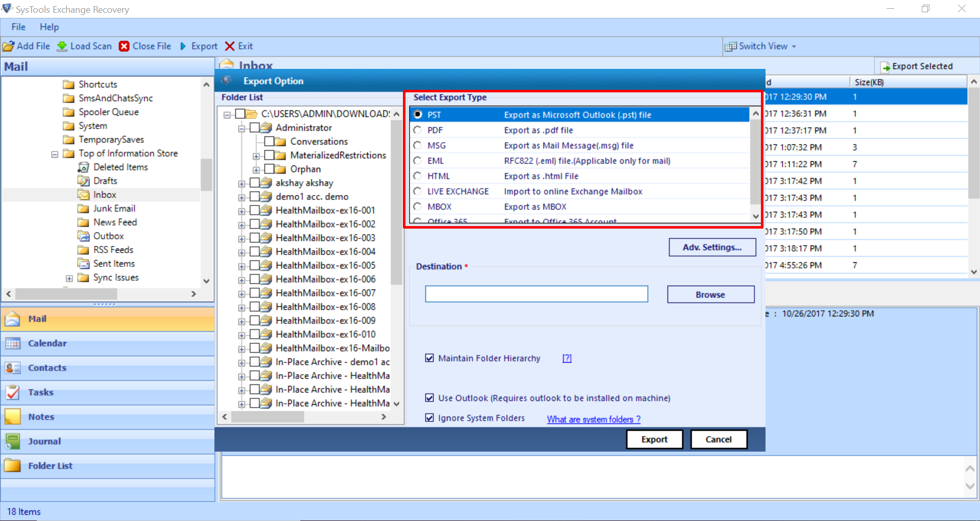Click export type list scroll down arrow

click(x=756, y=217)
